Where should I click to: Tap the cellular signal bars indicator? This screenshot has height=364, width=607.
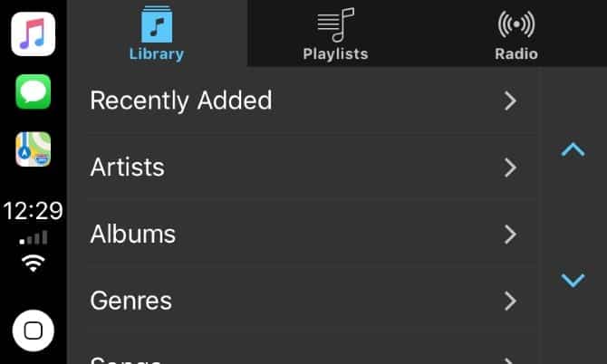coord(34,238)
